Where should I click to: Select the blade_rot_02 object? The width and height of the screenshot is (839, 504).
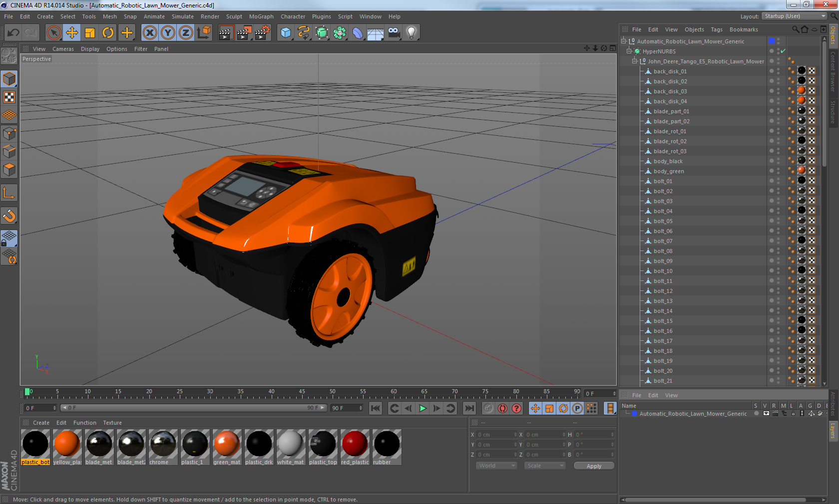point(670,141)
